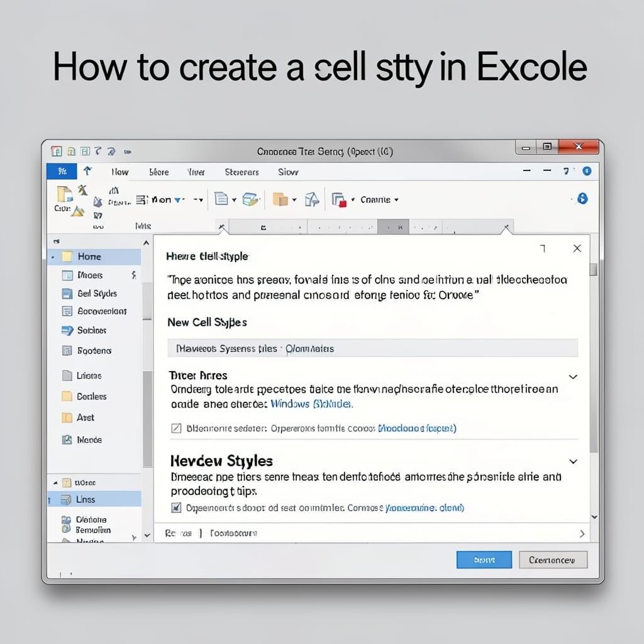The width and height of the screenshot is (644, 644).
Task: Click the highlighted dark column header on the ruler
Action: click(x=393, y=226)
